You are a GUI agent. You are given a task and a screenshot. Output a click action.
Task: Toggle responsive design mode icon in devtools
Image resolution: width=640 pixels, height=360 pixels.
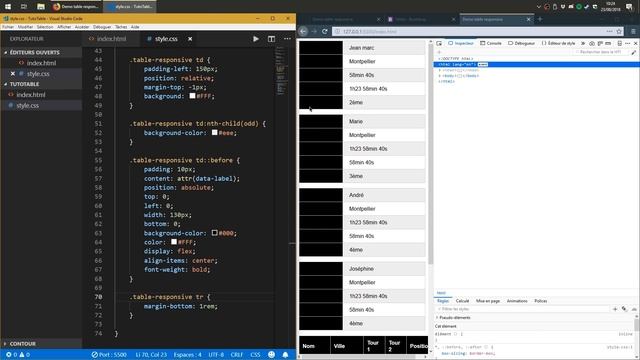(620, 43)
